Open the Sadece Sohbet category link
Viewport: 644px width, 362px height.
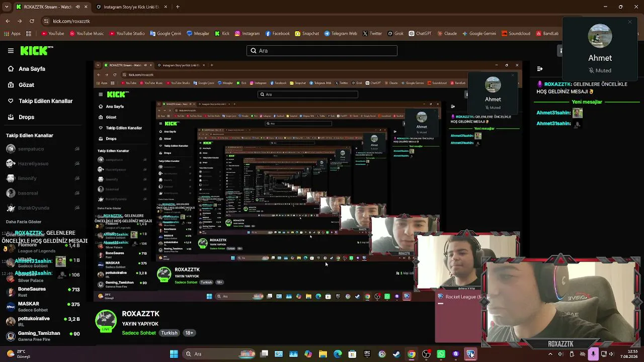pyautogui.click(x=139, y=333)
